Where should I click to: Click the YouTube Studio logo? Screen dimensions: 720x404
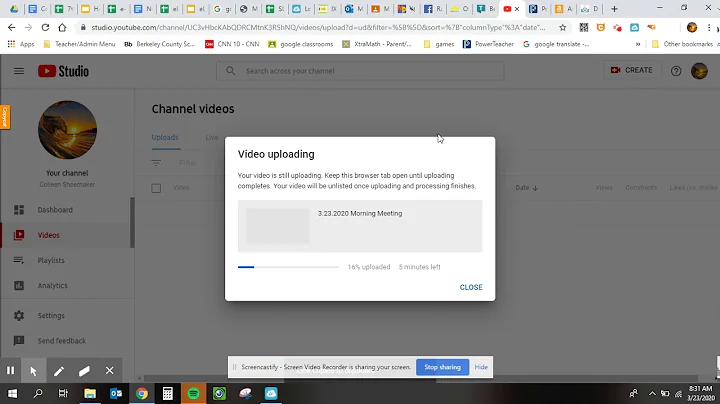(x=63, y=71)
